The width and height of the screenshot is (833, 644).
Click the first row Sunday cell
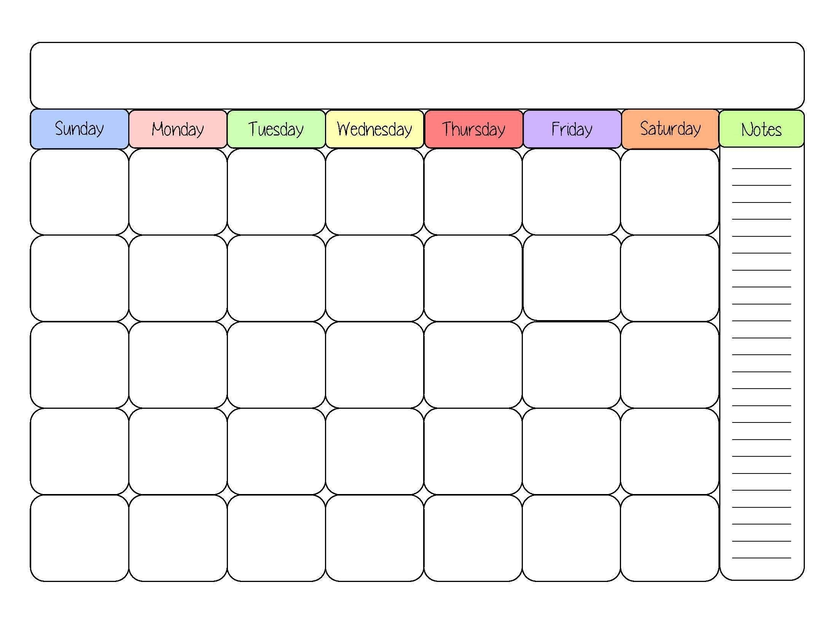79,193
